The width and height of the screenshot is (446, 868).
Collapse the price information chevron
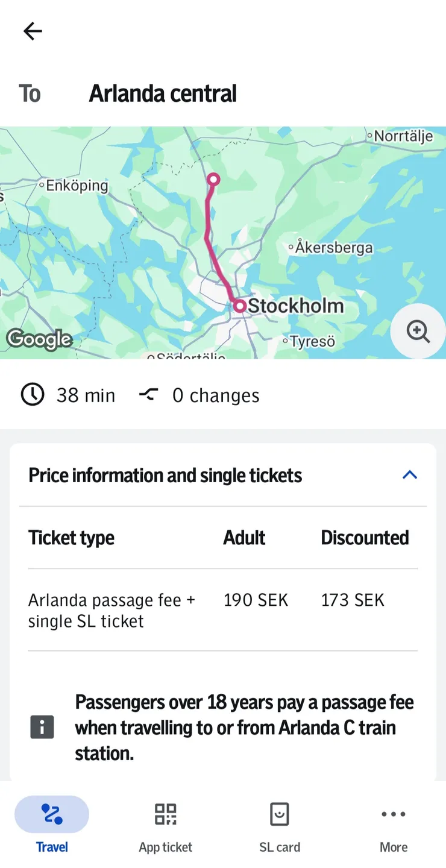click(x=410, y=475)
